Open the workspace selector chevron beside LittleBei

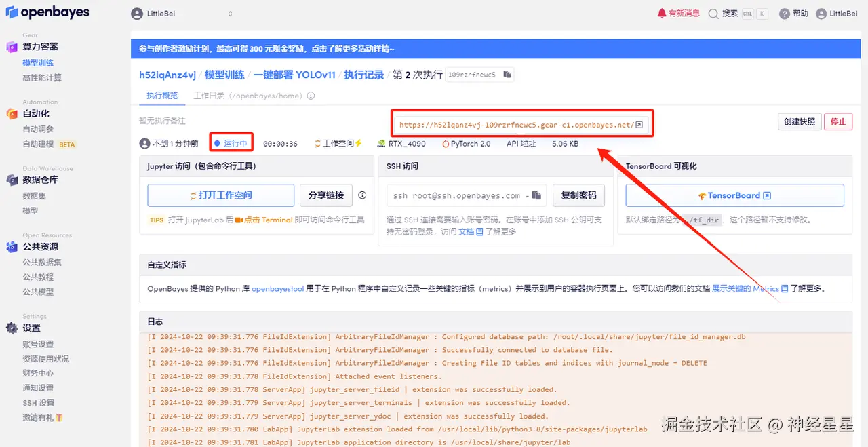[x=229, y=12]
